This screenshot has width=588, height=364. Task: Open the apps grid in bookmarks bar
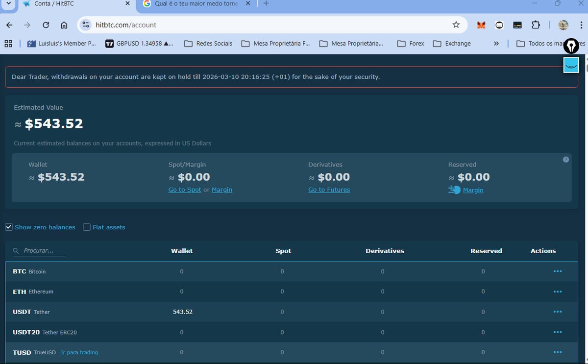[x=8, y=44]
